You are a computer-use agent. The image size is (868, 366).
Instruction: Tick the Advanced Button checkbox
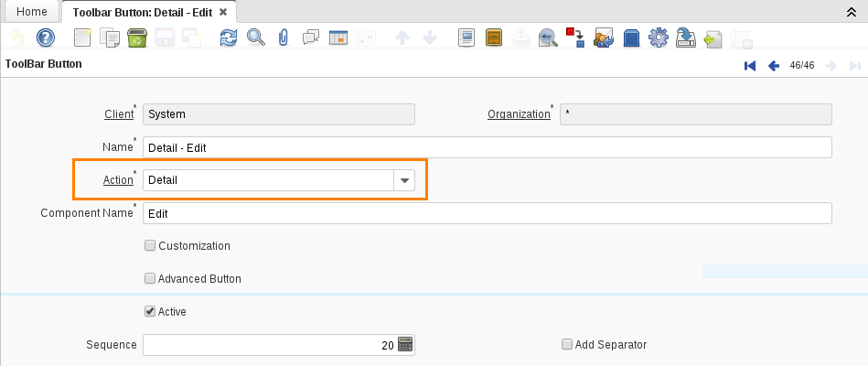150,279
